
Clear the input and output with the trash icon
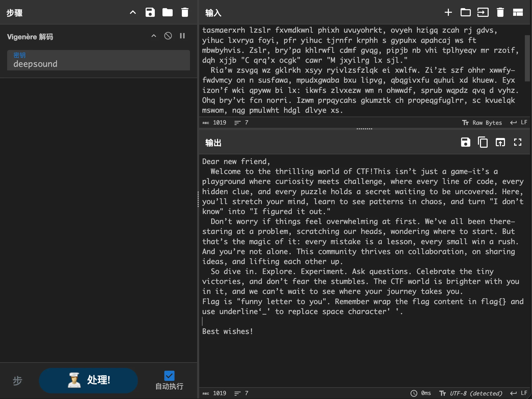(500, 12)
